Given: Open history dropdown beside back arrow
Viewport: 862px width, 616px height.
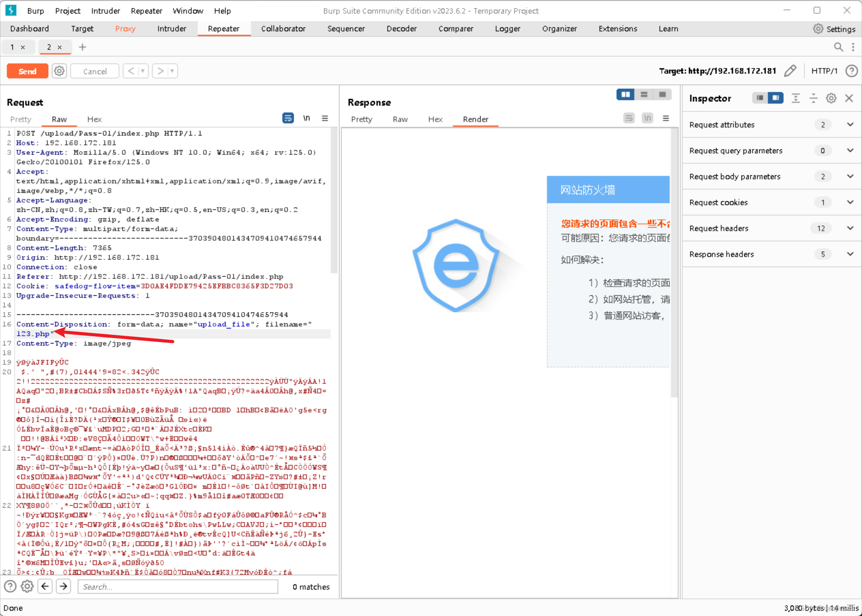Looking at the screenshot, I should 143,71.
